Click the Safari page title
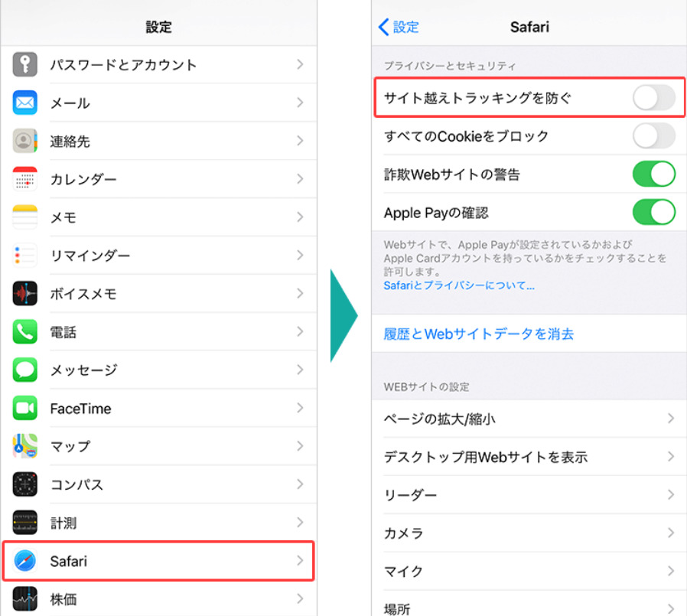687x616 pixels. (529, 27)
